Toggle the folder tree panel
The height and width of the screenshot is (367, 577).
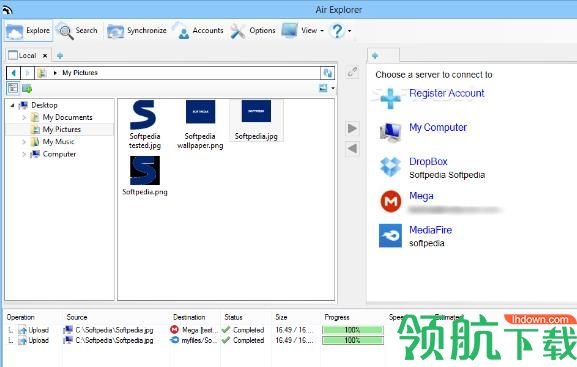point(13,88)
